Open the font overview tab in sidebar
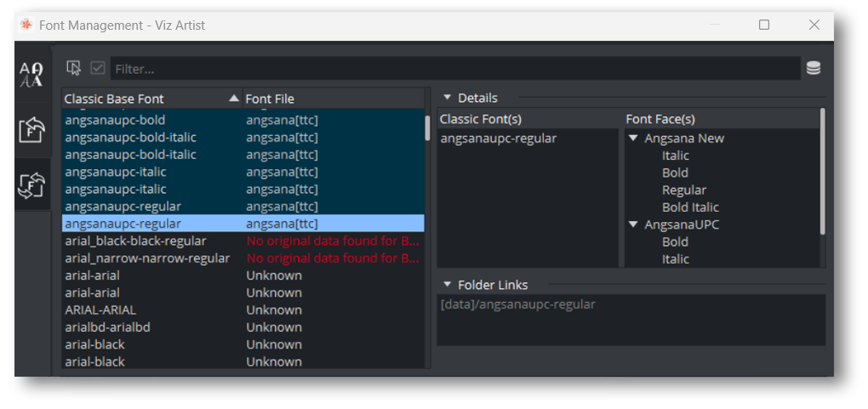This screenshot has height=409, width=868. coord(31,76)
